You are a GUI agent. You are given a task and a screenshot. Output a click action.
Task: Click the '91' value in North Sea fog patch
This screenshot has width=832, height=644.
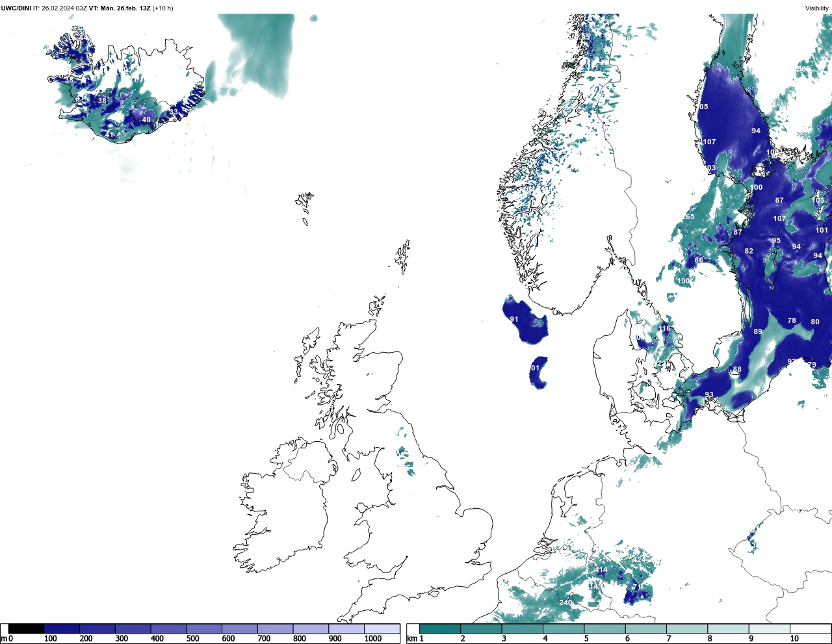(x=514, y=319)
